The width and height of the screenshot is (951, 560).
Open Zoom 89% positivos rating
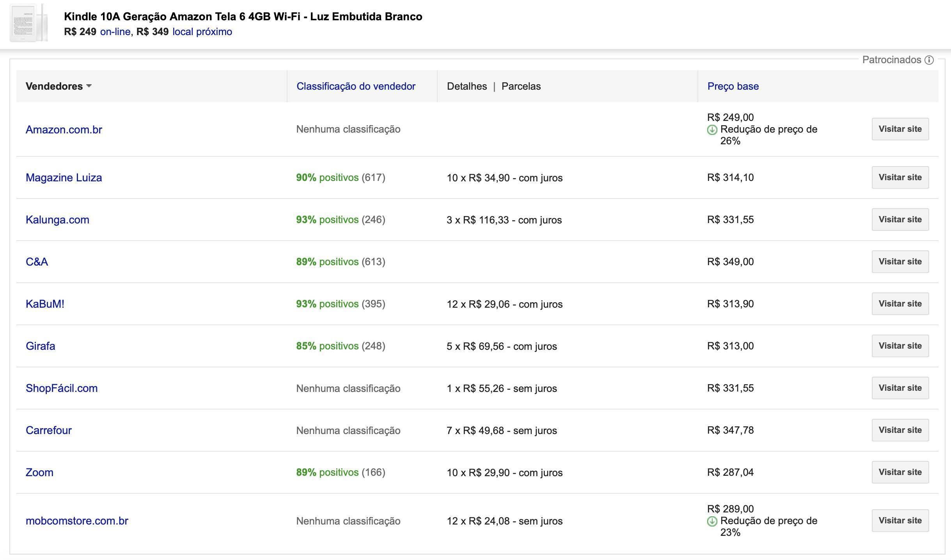click(327, 472)
